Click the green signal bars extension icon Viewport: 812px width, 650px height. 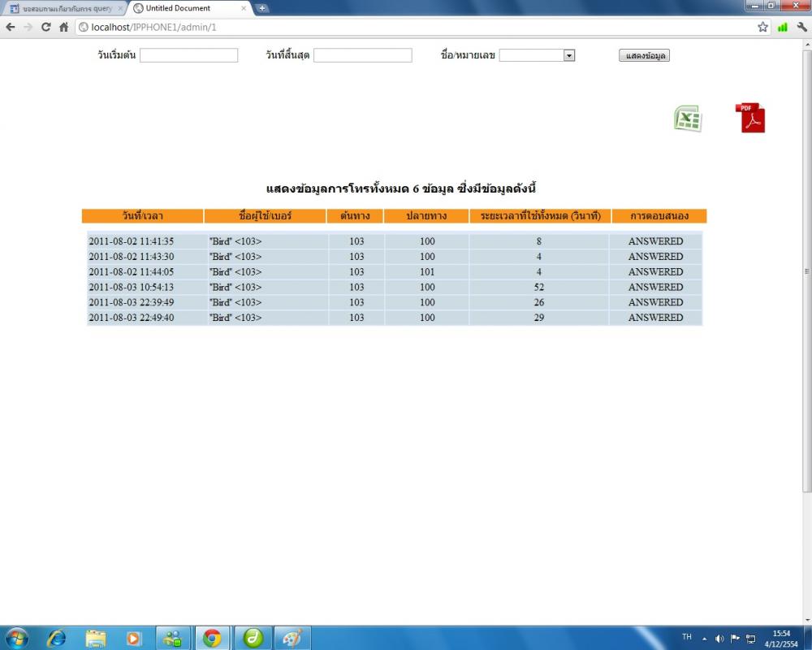(x=783, y=27)
